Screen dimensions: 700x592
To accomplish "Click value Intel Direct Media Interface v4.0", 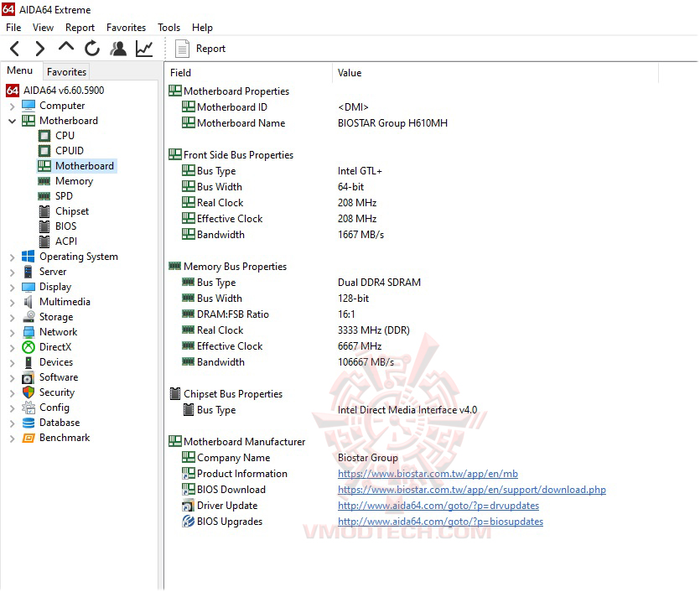I will tap(407, 410).
